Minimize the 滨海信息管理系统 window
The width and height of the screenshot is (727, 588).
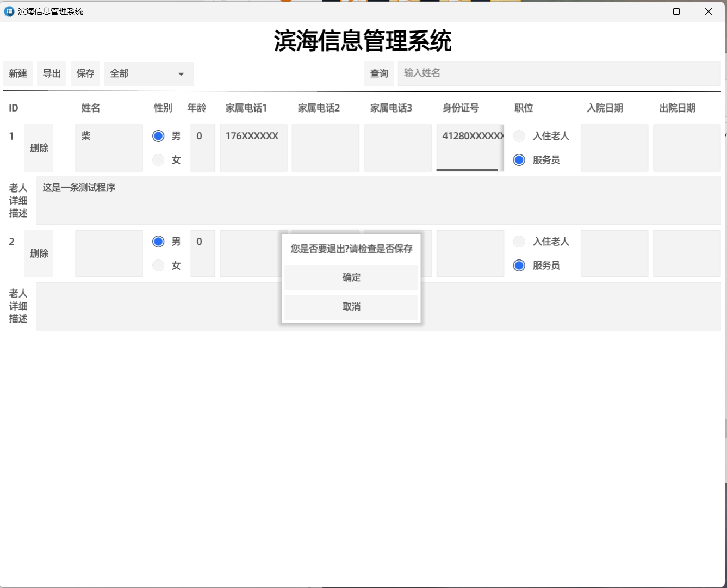tap(645, 11)
